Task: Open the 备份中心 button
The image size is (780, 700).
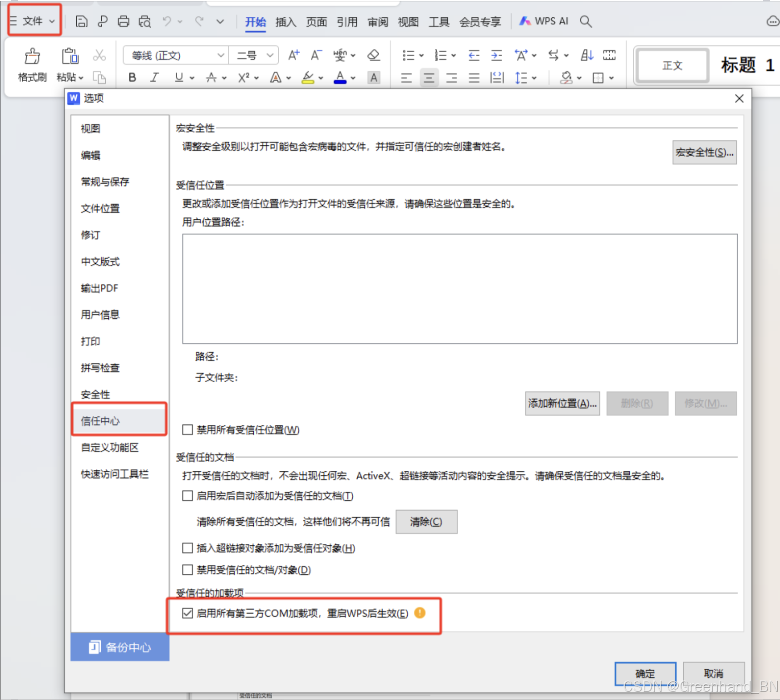Action: pos(120,647)
